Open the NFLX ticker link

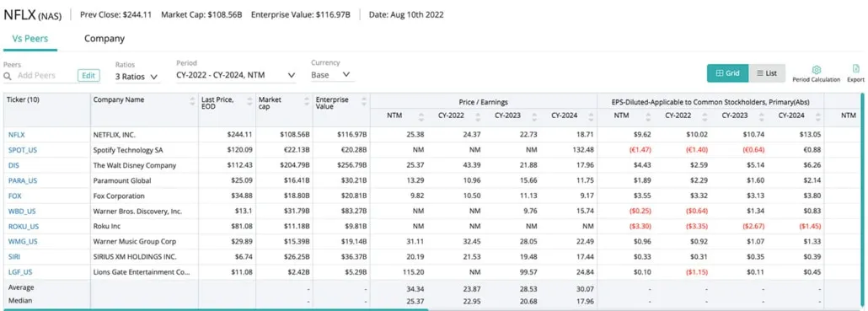(x=17, y=135)
